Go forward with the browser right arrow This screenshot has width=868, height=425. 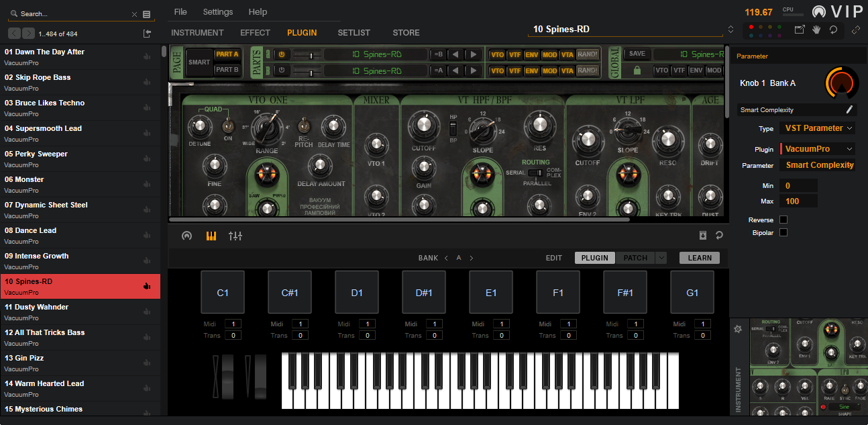coord(28,34)
